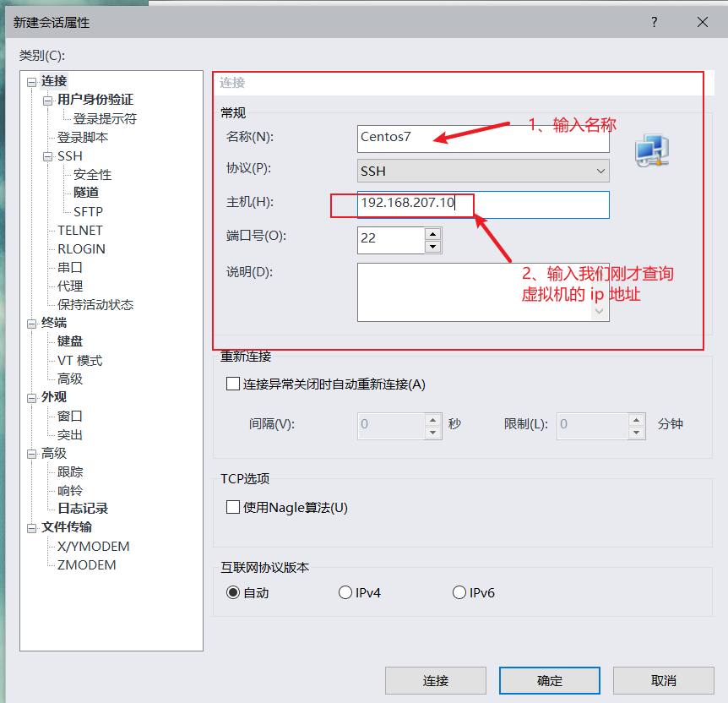Click the 连接 connect button
Viewport: 728px width, 703px height.
(x=436, y=680)
